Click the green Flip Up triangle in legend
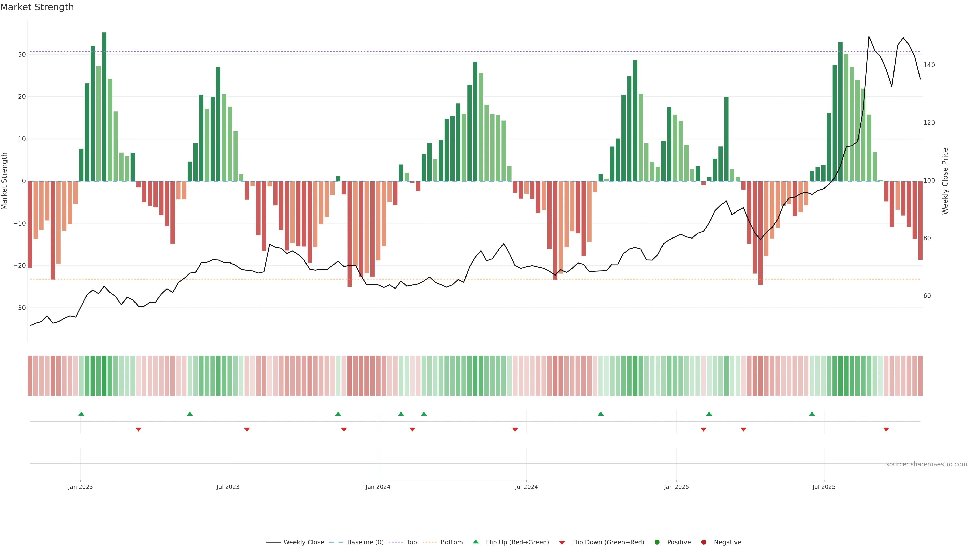980x551 pixels. point(475,542)
